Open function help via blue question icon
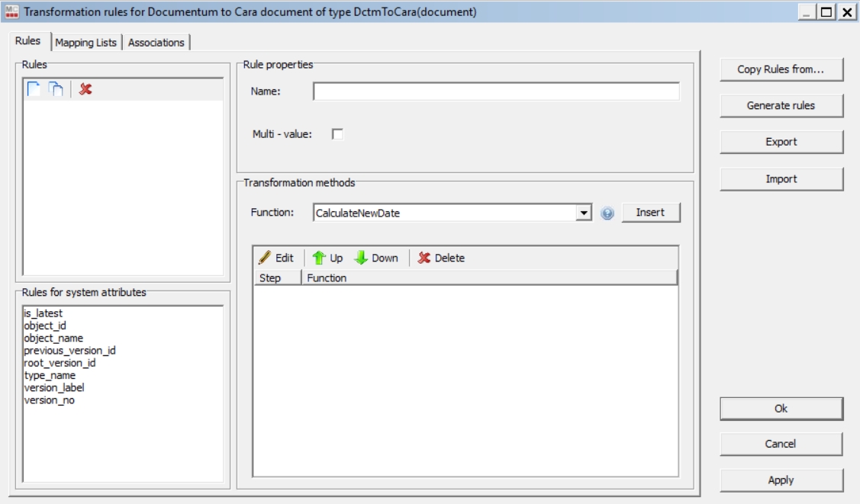Viewport: 860px width, 504px height. pos(607,213)
